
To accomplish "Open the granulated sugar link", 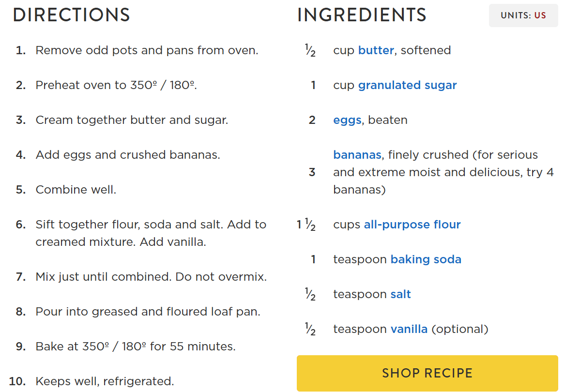I will (407, 85).
